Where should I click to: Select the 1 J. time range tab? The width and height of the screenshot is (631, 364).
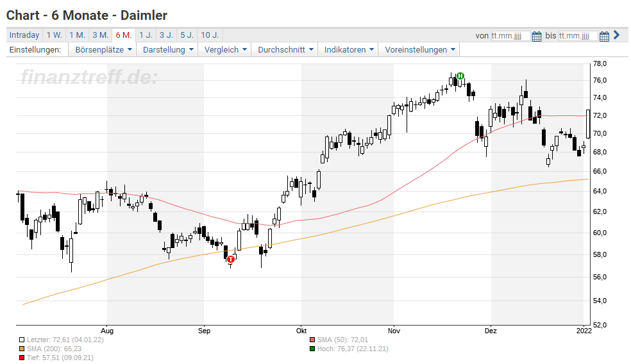[x=146, y=35]
